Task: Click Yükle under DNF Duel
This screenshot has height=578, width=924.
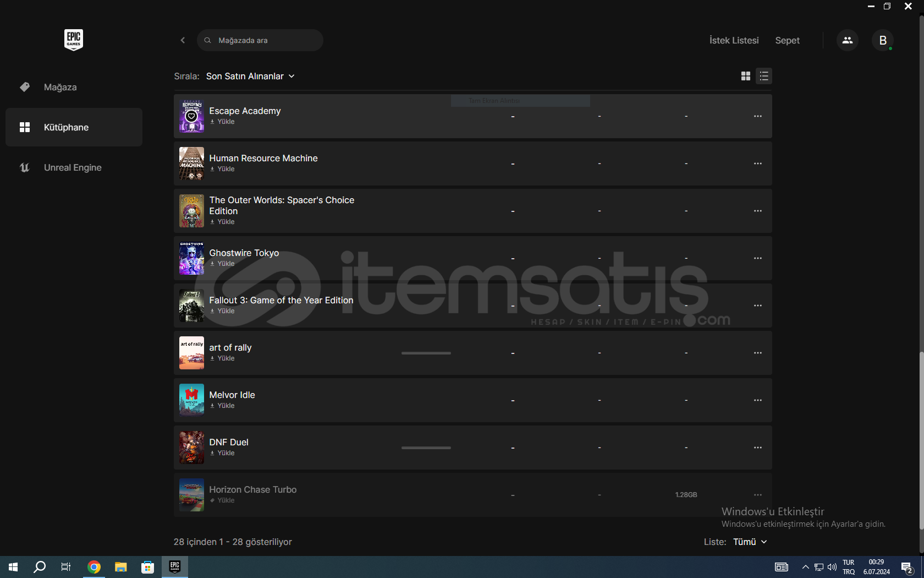Action: point(222,453)
